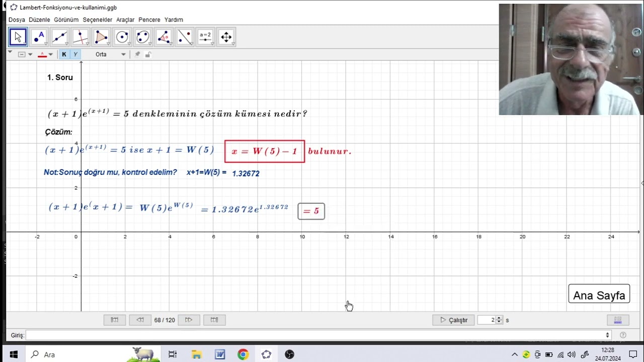Open the construction protocol icon
Image resolution: width=644 pixels, height=362 pixels.
pos(618,320)
